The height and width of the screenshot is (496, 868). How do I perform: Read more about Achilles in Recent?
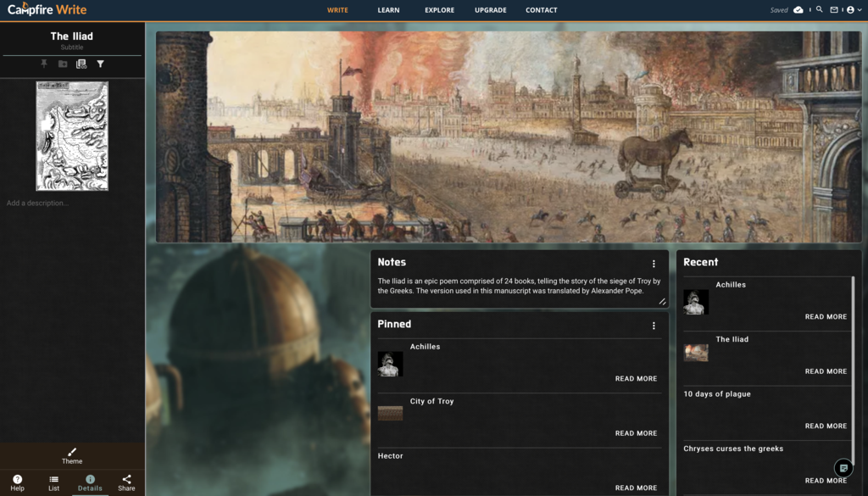point(826,316)
